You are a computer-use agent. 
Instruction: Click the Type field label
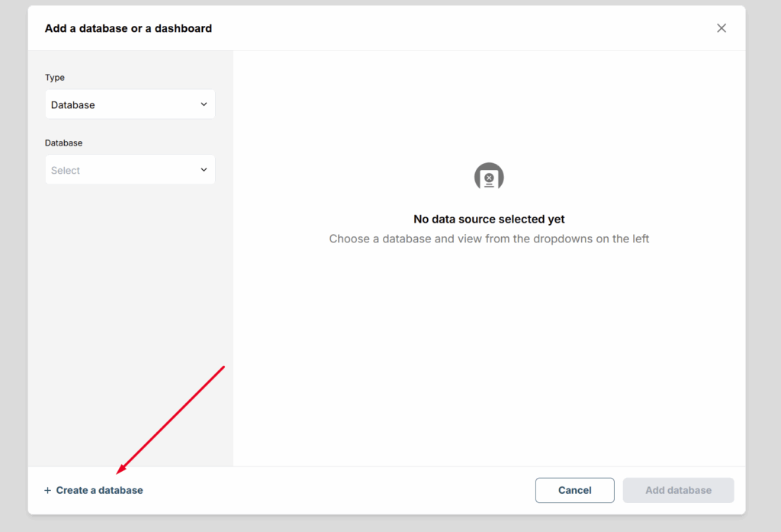coord(55,78)
